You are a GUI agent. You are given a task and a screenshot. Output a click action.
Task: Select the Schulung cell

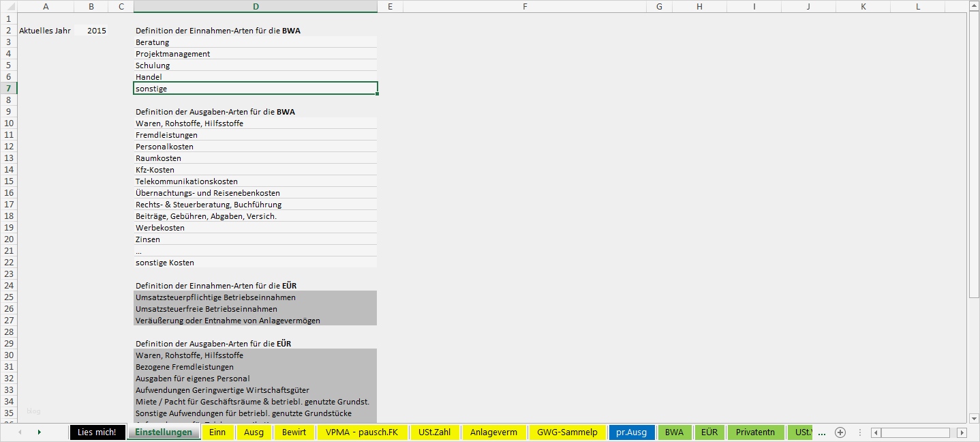click(256, 65)
